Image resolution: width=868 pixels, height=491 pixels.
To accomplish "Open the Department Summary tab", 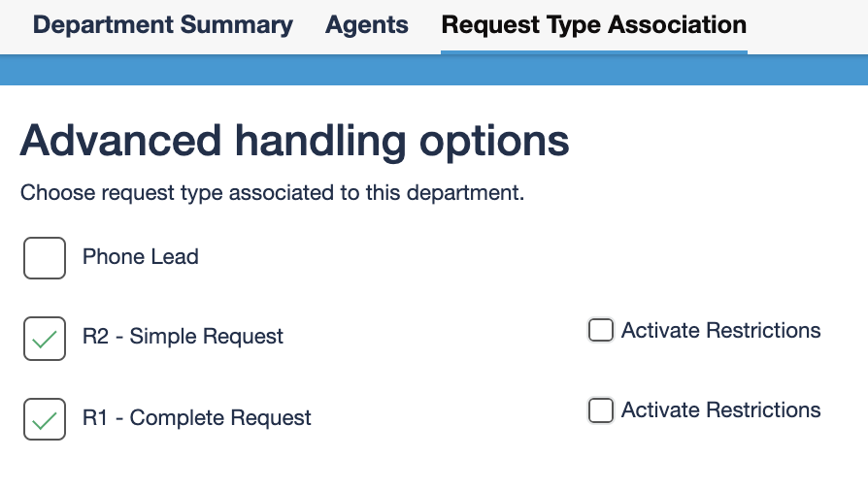I will [162, 25].
